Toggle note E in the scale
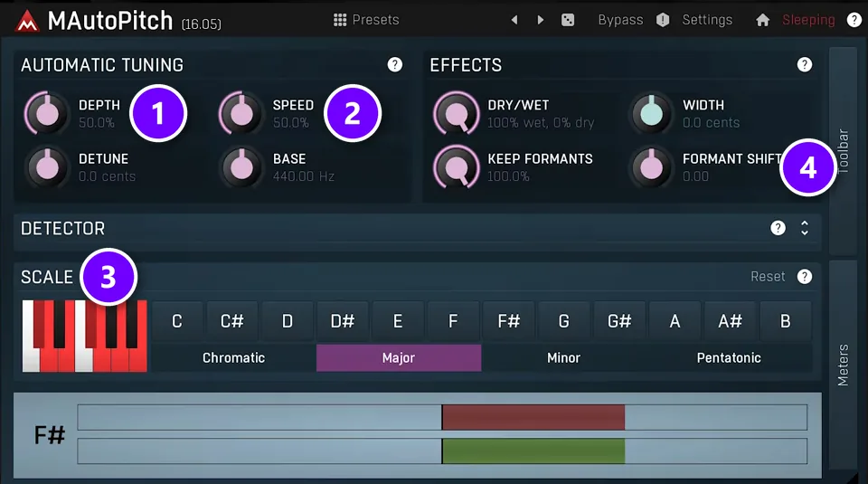The height and width of the screenshot is (484, 868). click(398, 321)
